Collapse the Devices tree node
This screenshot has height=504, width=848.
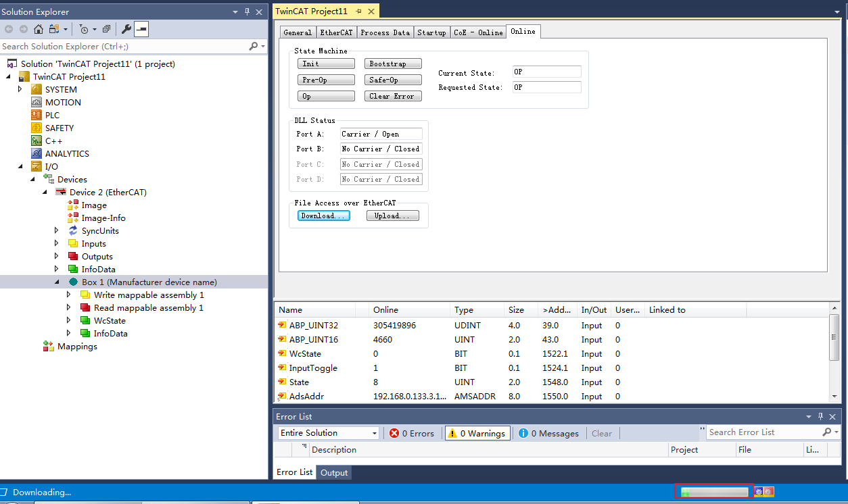coord(32,179)
